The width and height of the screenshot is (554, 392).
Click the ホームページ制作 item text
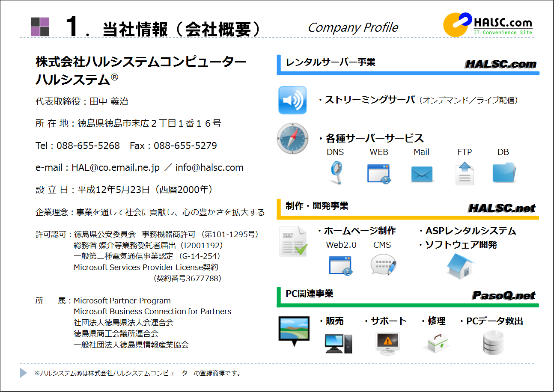[x=360, y=231]
